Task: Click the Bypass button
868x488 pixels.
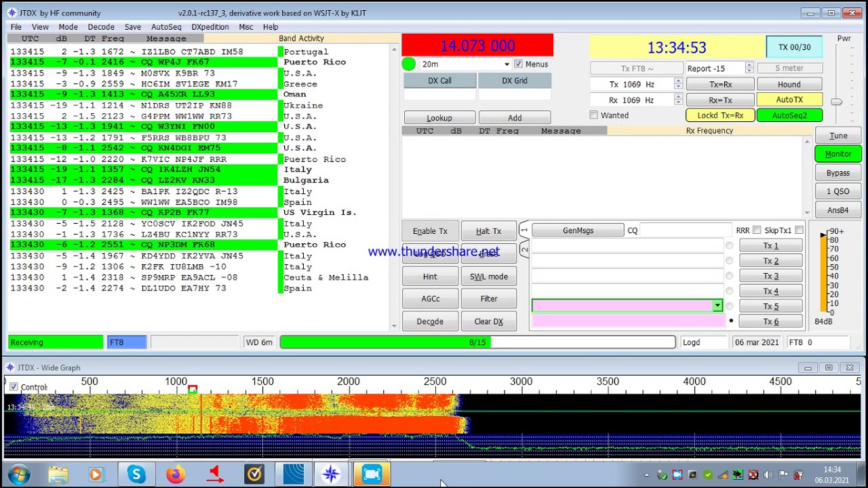Action: pyautogui.click(x=838, y=173)
